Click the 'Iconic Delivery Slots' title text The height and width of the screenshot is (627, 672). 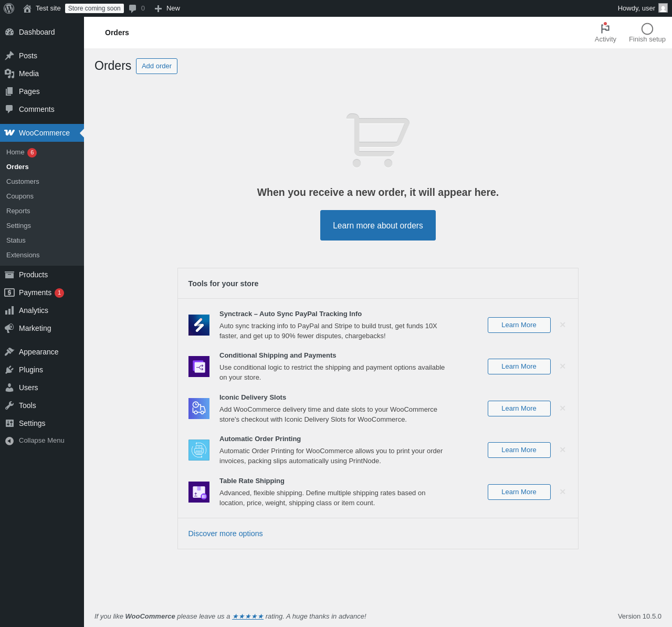253,398
